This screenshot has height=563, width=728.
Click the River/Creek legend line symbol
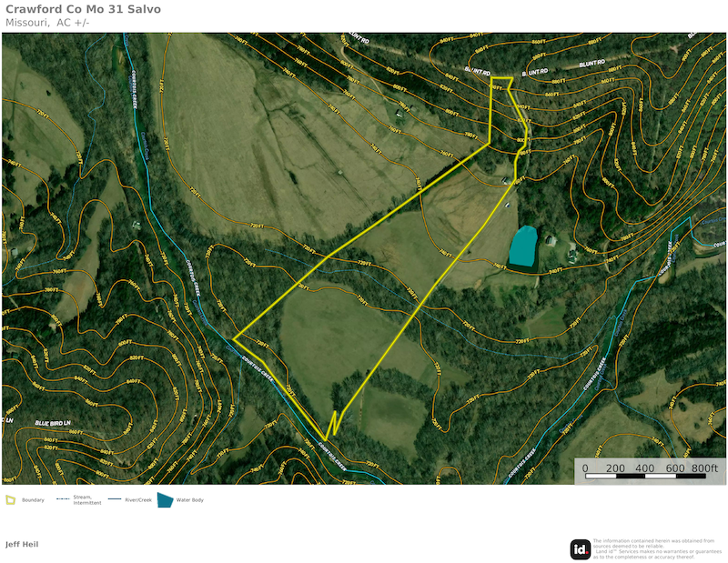[114, 499]
